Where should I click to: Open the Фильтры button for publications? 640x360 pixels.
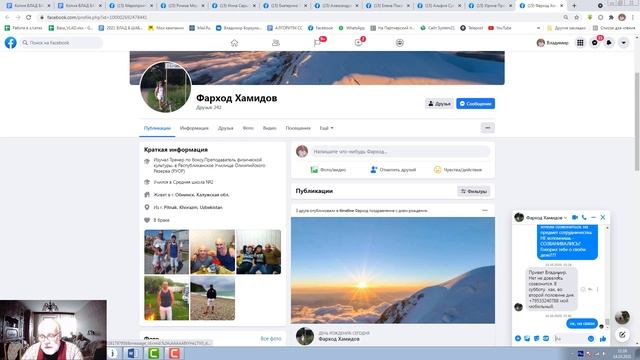coord(473,191)
